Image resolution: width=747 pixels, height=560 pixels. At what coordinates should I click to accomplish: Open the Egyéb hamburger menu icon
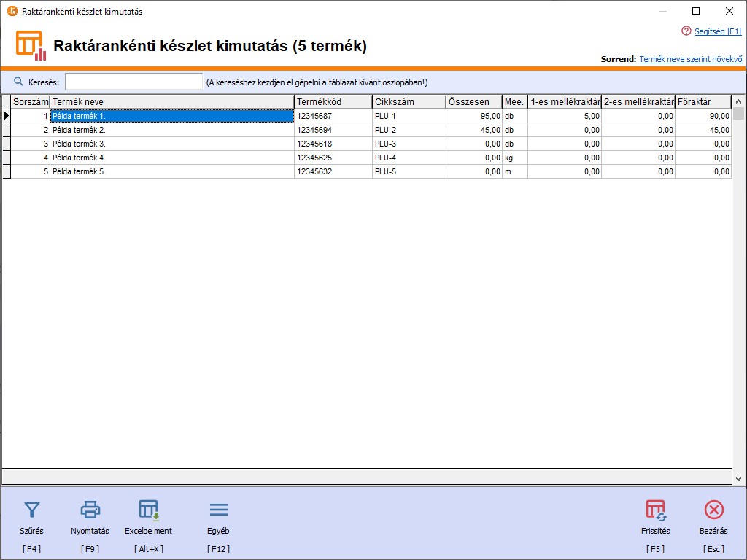click(218, 510)
